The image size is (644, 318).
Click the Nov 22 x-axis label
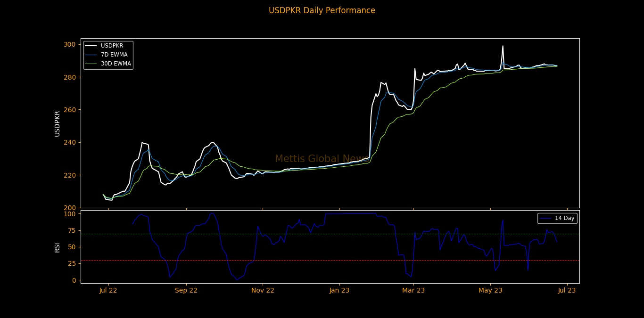tap(263, 291)
